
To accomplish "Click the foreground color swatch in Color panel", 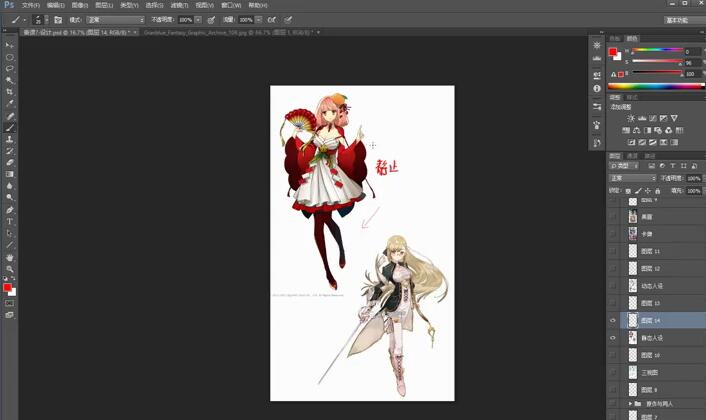I will click(612, 52).
